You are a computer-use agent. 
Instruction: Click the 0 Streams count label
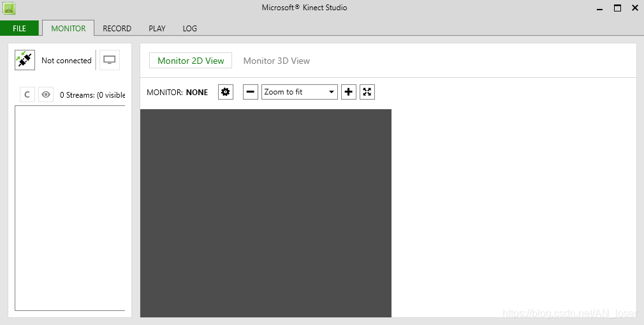92,95
